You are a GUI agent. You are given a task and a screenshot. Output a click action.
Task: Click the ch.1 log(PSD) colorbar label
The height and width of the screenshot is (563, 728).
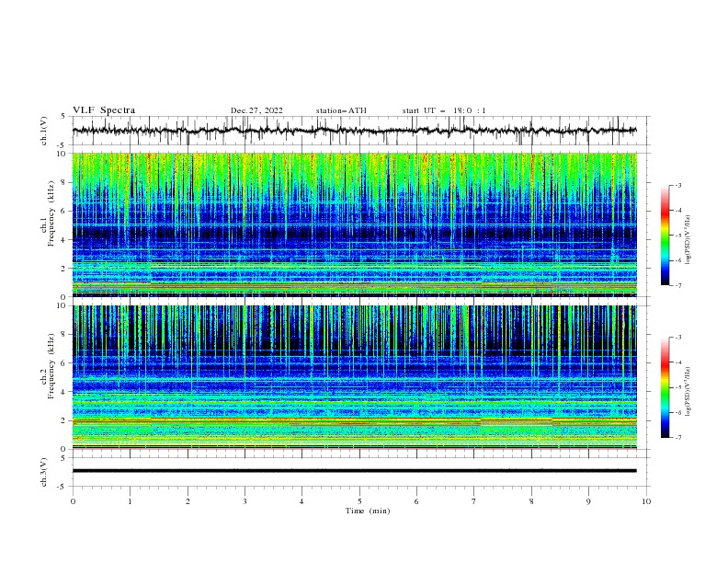(688, 240)
